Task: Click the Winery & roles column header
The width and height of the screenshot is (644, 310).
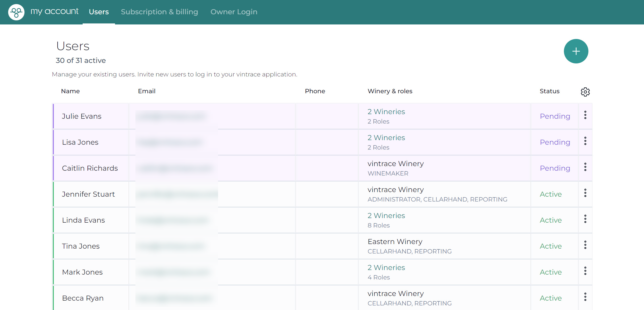Action: pos(390,91)
